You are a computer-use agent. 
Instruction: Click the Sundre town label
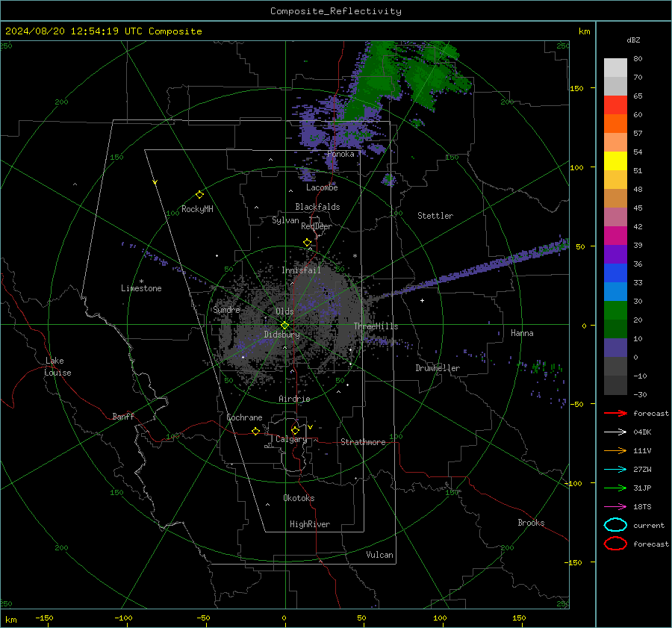[x=227, y=309]
